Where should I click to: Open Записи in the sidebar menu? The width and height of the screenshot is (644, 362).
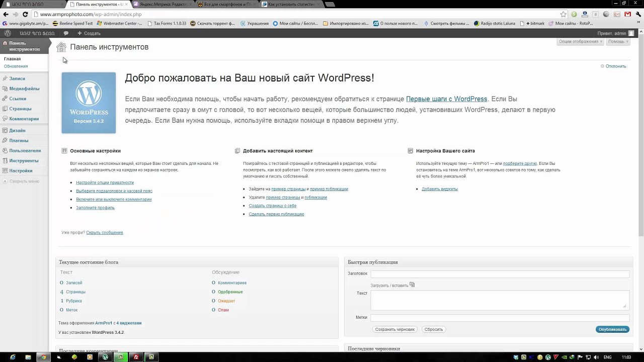click(17, 78)
